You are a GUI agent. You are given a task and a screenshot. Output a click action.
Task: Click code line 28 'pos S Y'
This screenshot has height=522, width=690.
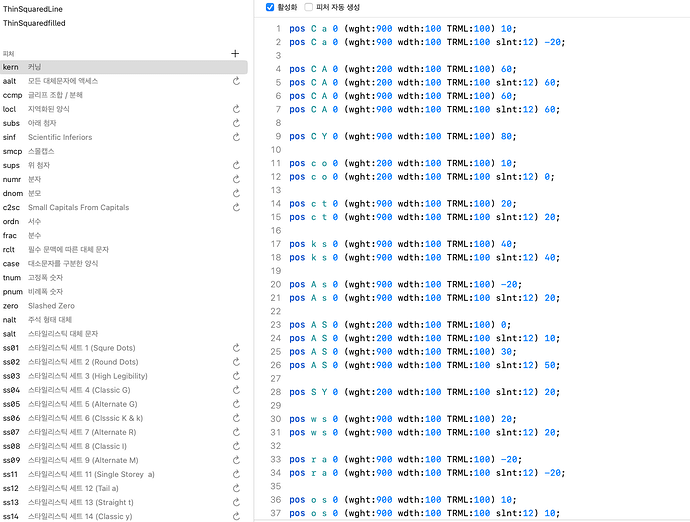[424, 392]
